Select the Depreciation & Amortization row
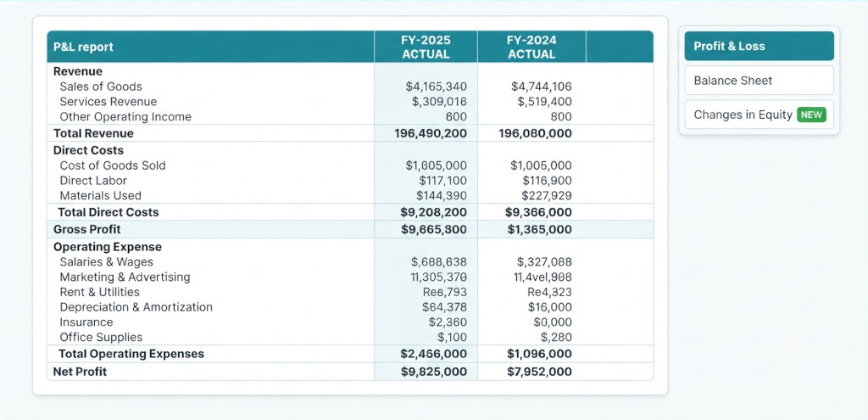This screenshot has width=868, height=420. point(350,307)
